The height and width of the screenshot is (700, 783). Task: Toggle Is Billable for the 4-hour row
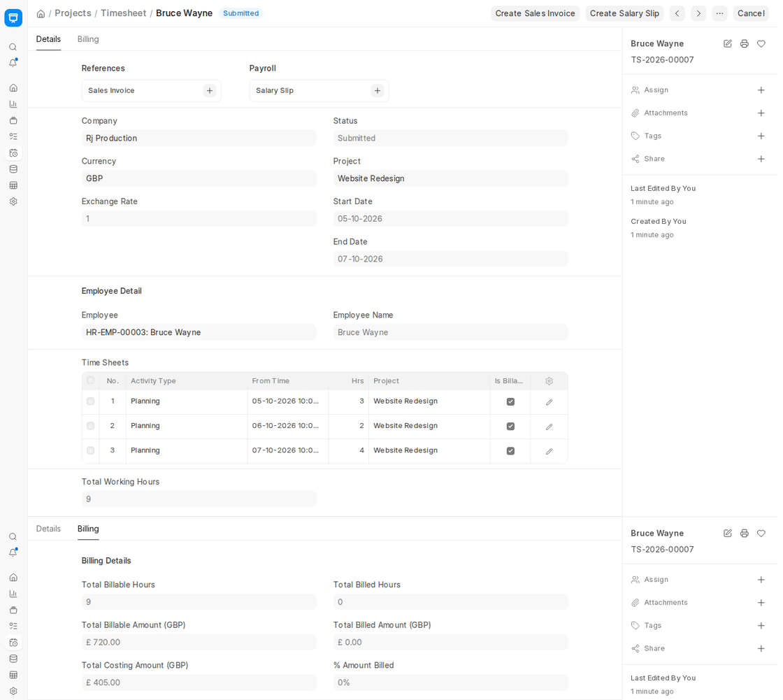pos(510,450)
